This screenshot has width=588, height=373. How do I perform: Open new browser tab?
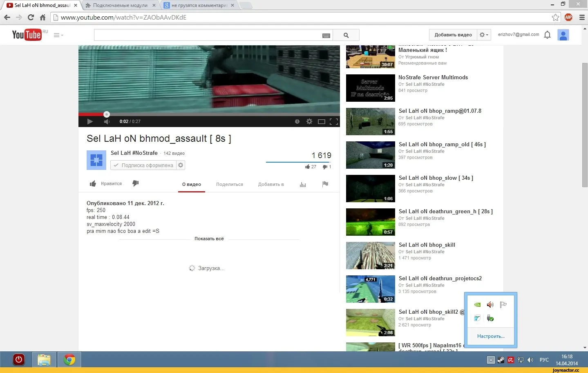pyautogui.click(x=246, y=5)
